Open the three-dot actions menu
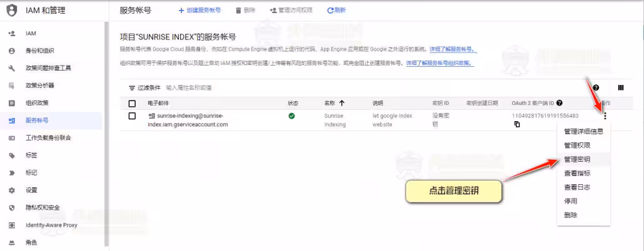The image size is (644, 251). (x=605, y=116)
